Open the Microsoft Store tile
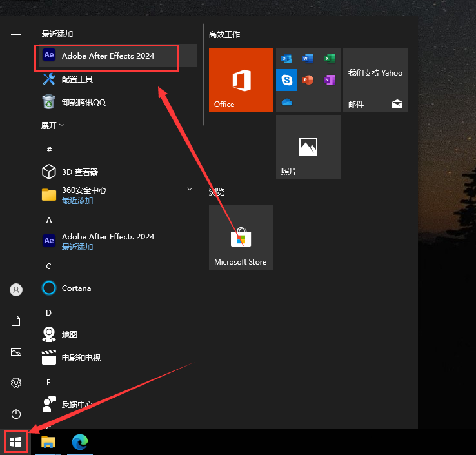 [241, 238]
